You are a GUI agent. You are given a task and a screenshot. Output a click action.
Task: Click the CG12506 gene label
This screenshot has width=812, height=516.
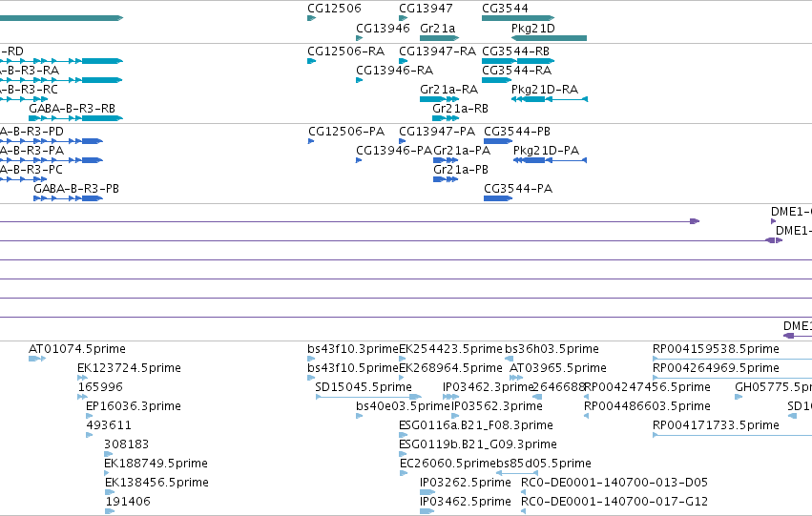334,9
